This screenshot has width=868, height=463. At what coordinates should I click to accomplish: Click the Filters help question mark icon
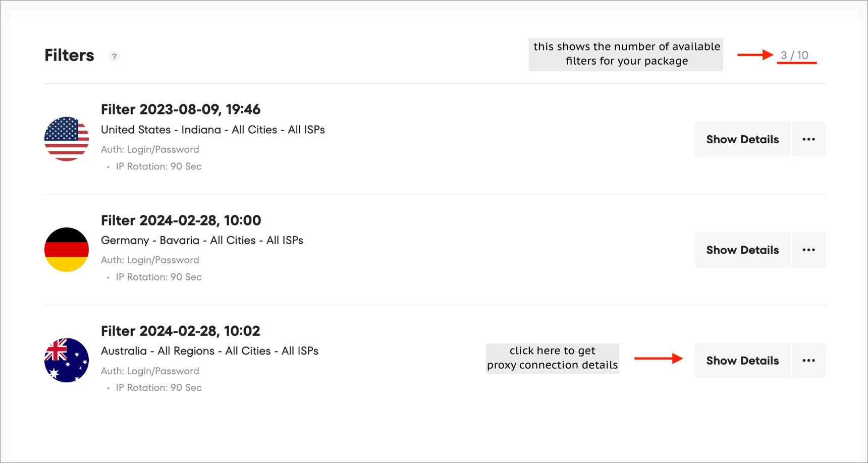[x=115, y=56]
